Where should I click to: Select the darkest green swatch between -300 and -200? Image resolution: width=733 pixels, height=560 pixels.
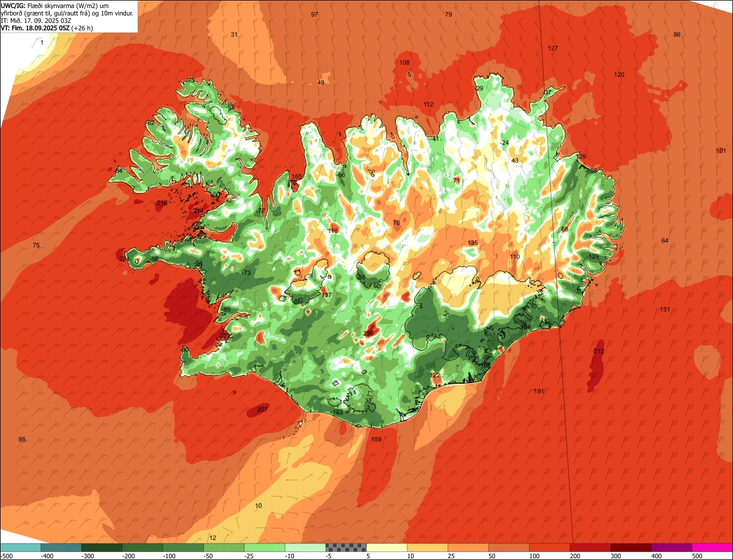pyautogui.click(x=102, y=547)
